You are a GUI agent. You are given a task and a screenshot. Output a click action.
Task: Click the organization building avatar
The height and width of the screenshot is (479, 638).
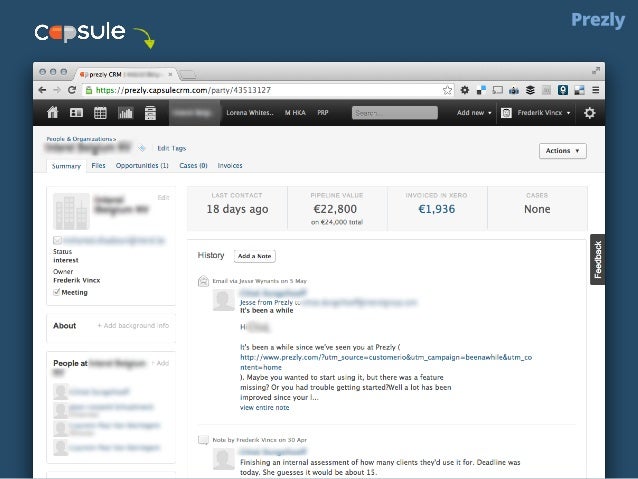pos(71,211)
